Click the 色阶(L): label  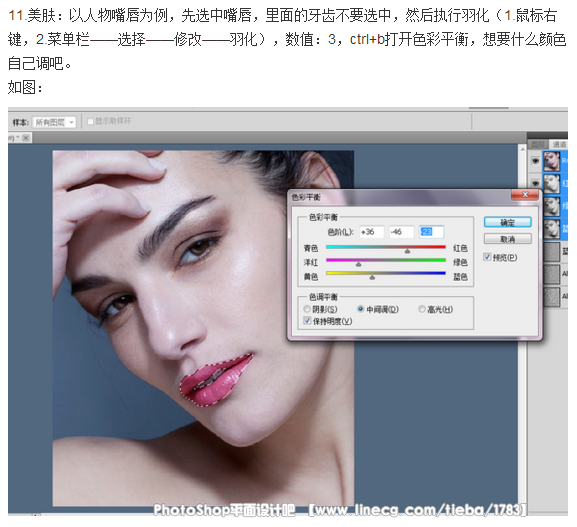340,232
